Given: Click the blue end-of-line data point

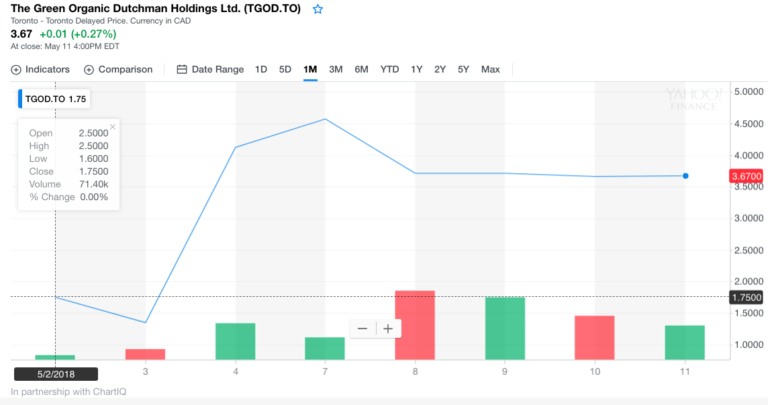Looking at the screenshot, I should [686, 175].
